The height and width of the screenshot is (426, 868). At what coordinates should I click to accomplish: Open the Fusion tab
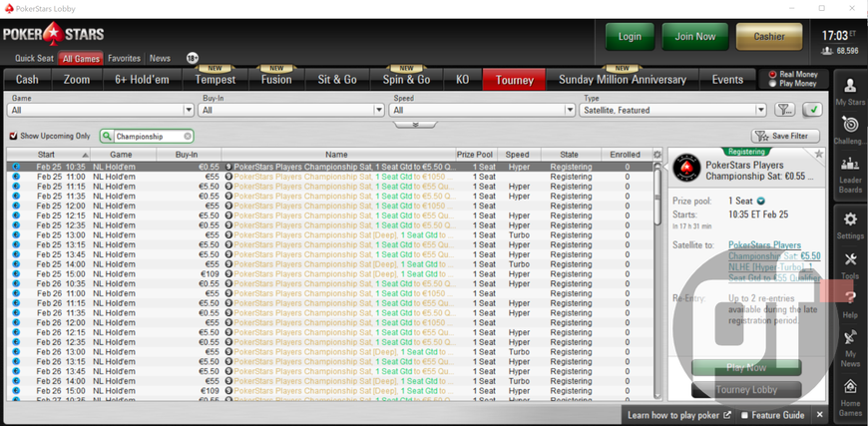click(x=276, y=80)
